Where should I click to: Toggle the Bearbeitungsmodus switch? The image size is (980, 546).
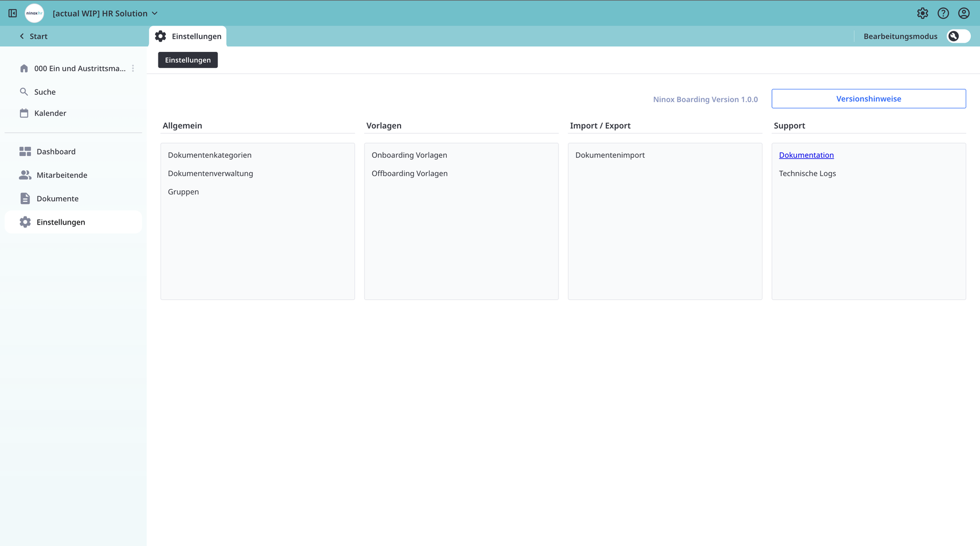point(958,36)
